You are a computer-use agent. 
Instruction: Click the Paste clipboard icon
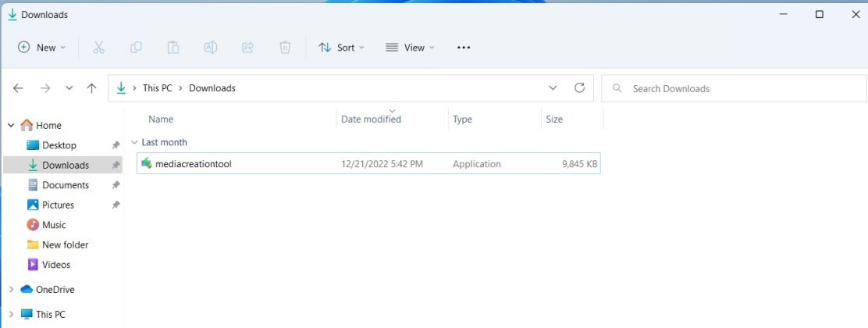point(173,48)
